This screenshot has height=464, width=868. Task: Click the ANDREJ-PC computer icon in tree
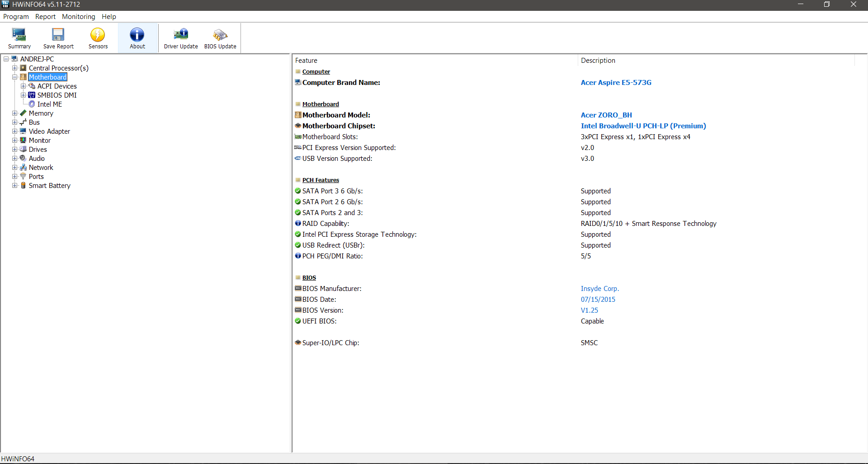tap(14, 59)
